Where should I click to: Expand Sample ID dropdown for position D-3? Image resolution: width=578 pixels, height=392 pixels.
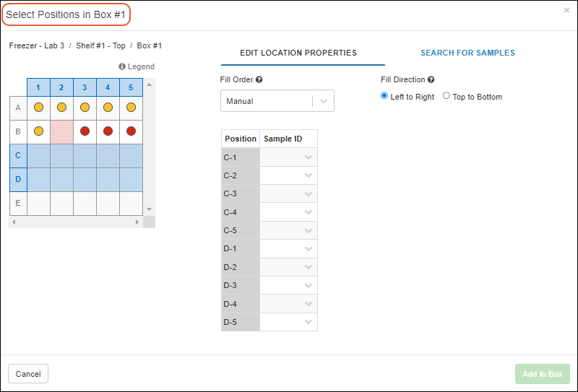tap(309, 285)
